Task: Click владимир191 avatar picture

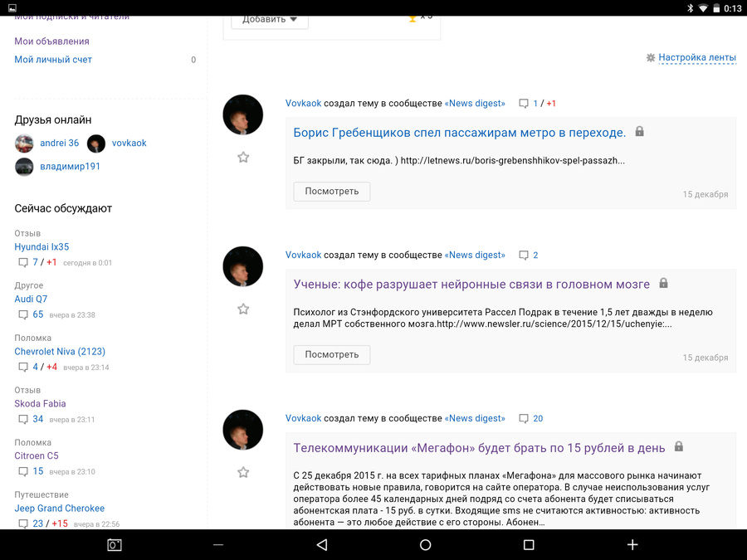Action: [x=24, y=167]
